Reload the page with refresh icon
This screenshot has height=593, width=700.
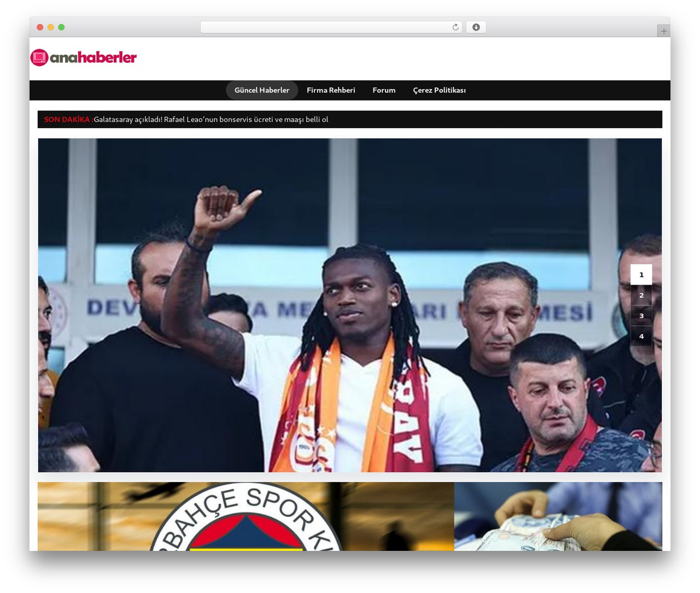pyautogui.click(x=455, y=27)
